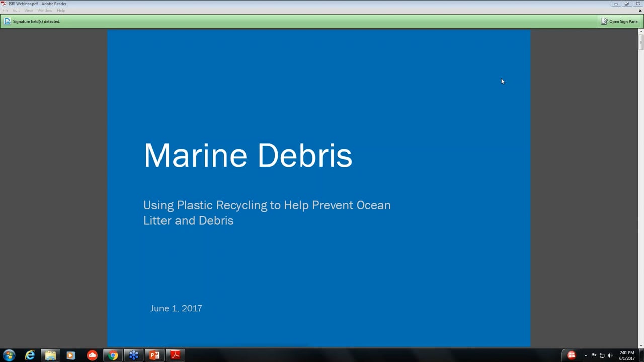Close the document with the small X
Screen dimensions: 644x362
[640, 10]
